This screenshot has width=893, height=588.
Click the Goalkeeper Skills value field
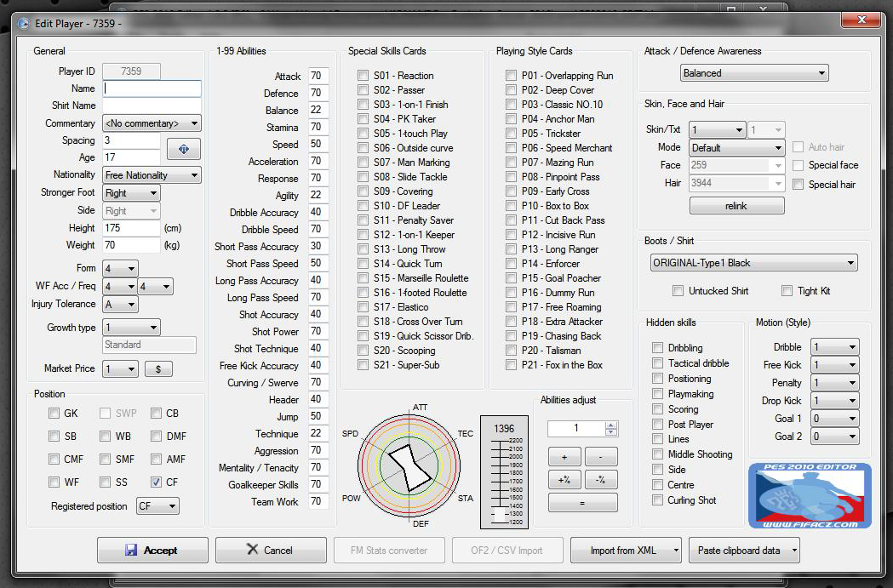click(318, 484)
